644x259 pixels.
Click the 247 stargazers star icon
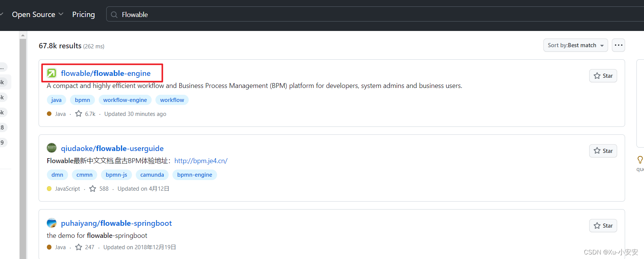[x=79, y=247]
